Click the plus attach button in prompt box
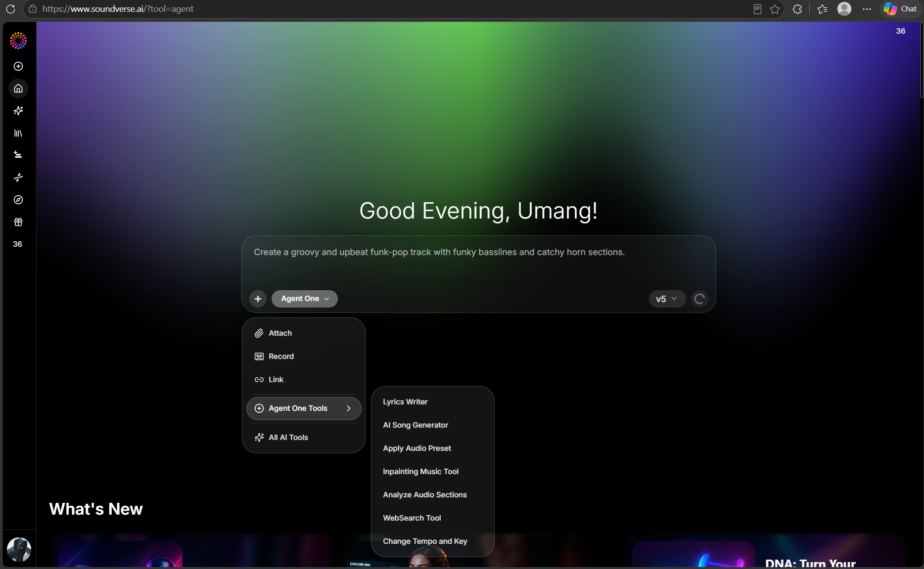Image resolution: width=924 pixels, height=569 pixels. coord(258,299)
